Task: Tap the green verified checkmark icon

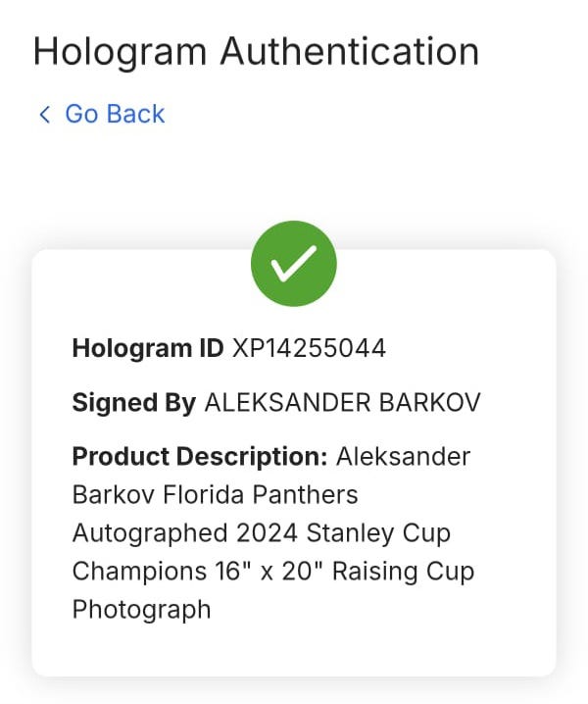Action: coord(294,264)
